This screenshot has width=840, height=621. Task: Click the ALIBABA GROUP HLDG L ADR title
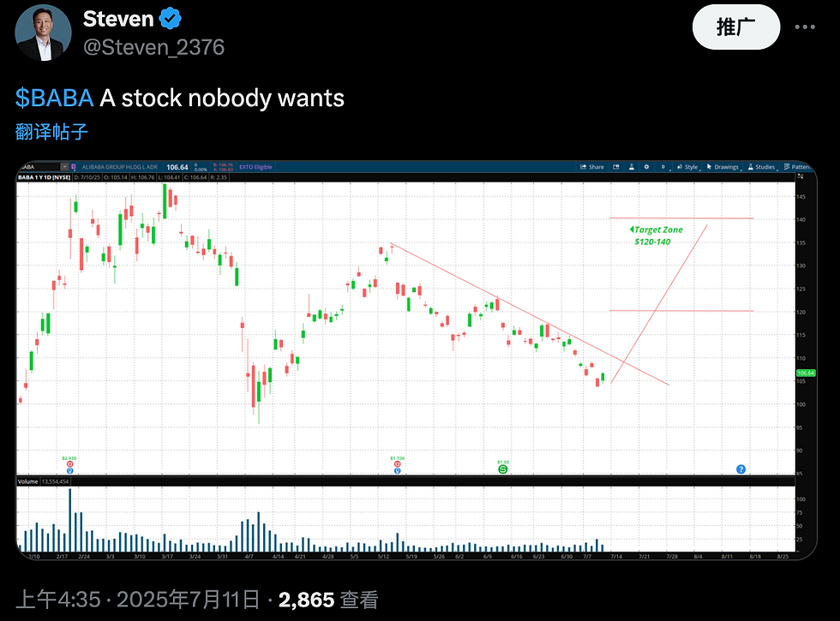[x=119, y=167]
